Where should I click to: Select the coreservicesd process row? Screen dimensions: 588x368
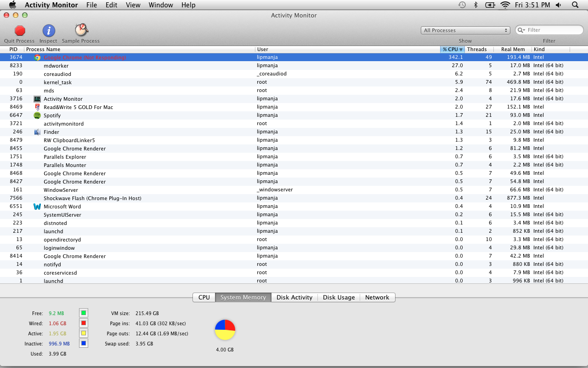tap(294, 273)
